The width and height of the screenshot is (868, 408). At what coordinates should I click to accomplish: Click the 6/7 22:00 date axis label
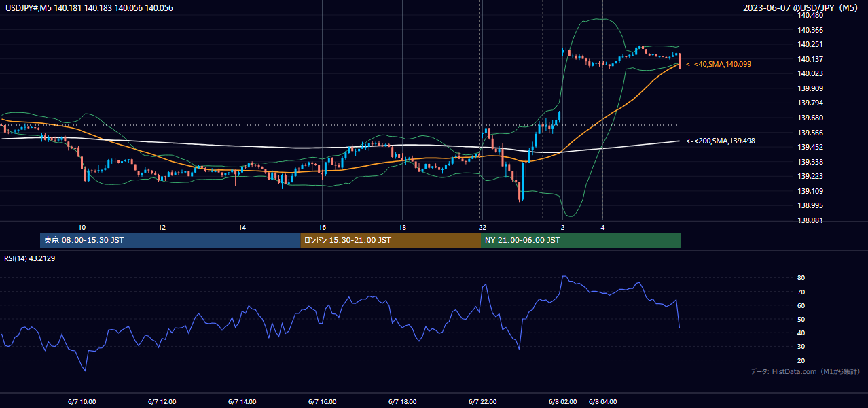click(482, 401)
